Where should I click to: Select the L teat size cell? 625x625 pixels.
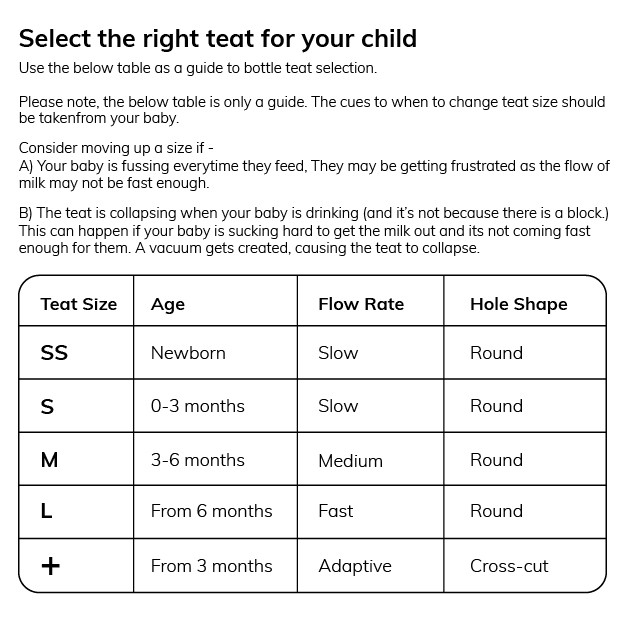click(46, 511)
